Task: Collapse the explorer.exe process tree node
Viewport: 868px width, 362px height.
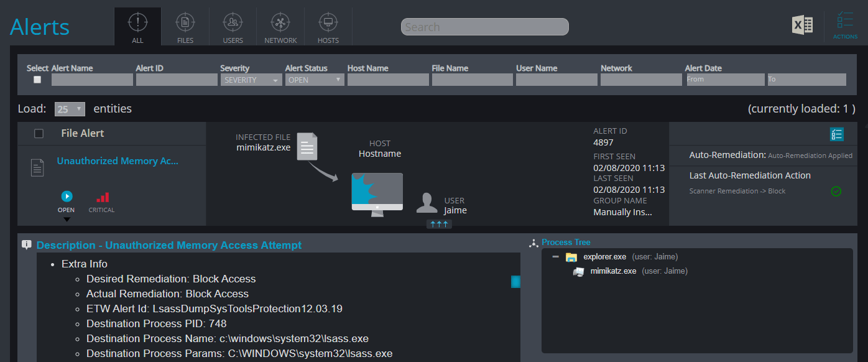Action: [x=555, y=257]
